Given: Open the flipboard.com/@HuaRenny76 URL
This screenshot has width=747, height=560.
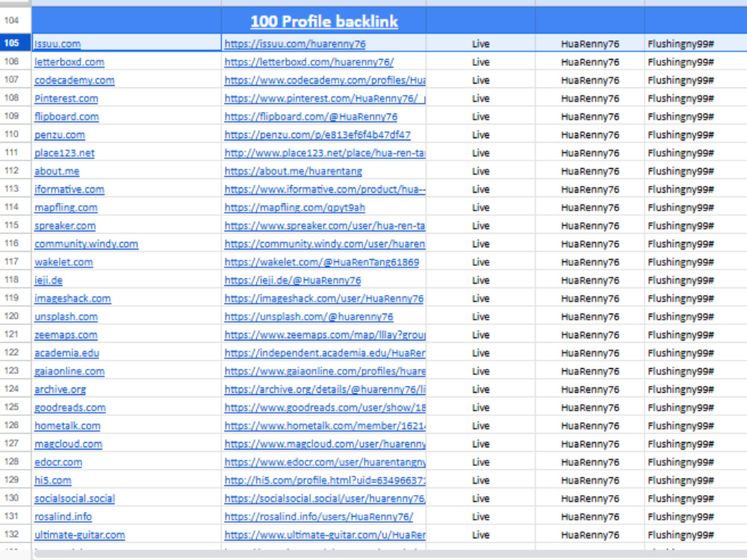Looking at the screenshot, I should pos(311,116).
